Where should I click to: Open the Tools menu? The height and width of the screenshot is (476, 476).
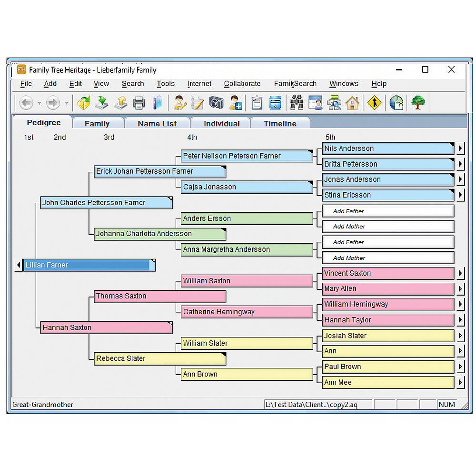(166, 83)
